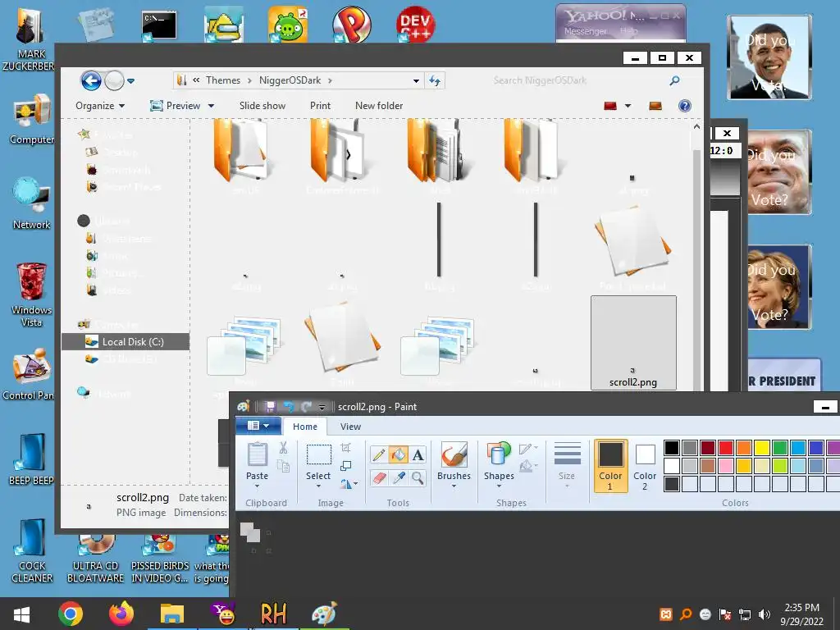Click the Paste clipboard icon
Image resolution: width=840 pixels, height=630 pixels.
(x=257, y=454)
